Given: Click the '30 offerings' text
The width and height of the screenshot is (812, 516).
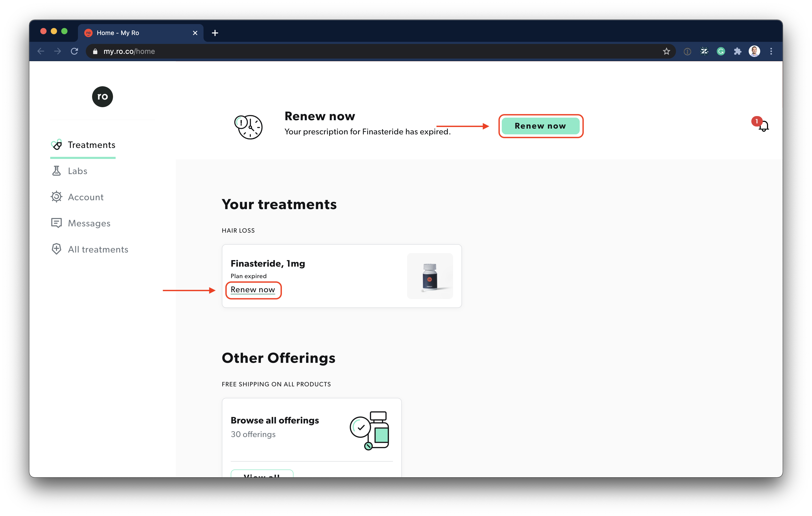Looking at the screenshot, I should (253, 434).
